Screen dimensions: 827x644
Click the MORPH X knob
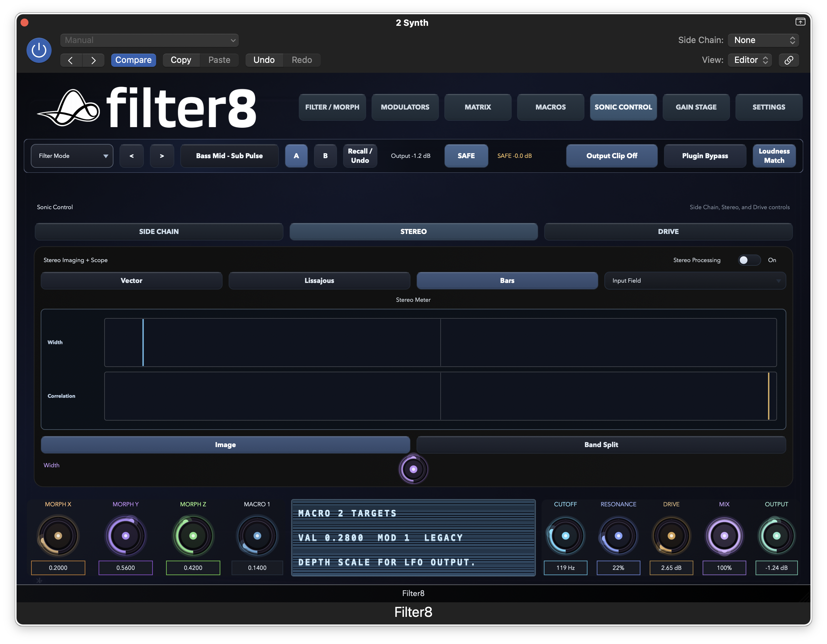point(58,536)
